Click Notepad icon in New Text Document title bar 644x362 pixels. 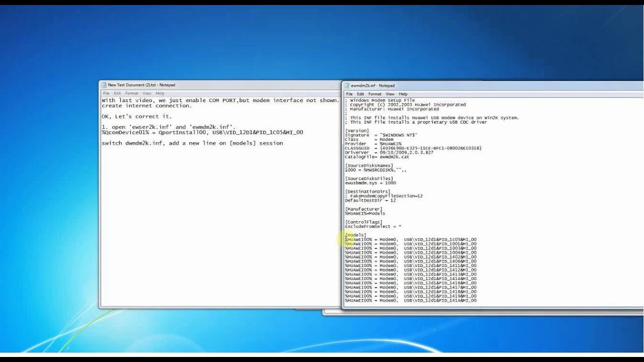(104, 85)
